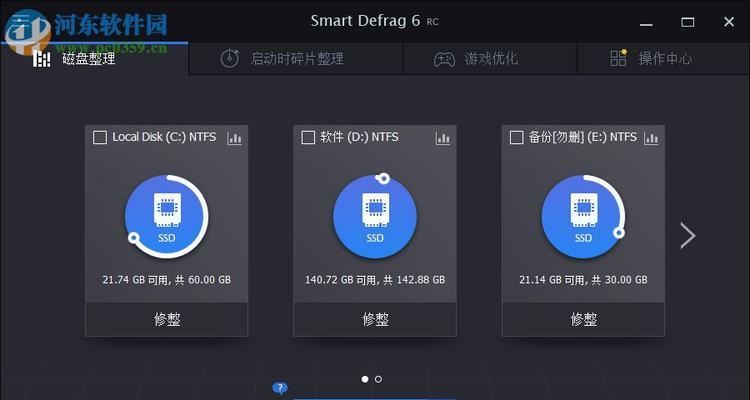Check the 备份[勿删] (E:) checkbox
This screenshot has height=400, width=750.
(x=516, y=138)
